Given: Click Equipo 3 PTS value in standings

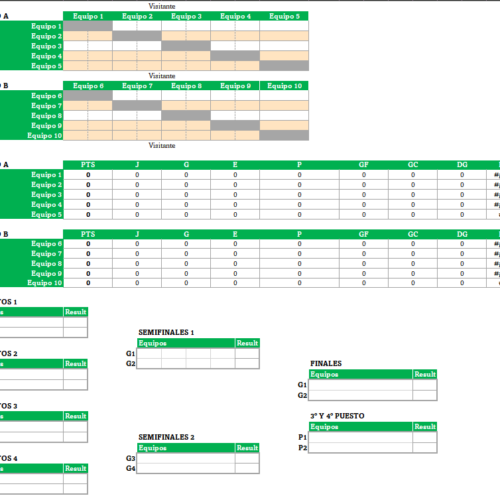Looking at the screenshot, I should tap(88, 195).
